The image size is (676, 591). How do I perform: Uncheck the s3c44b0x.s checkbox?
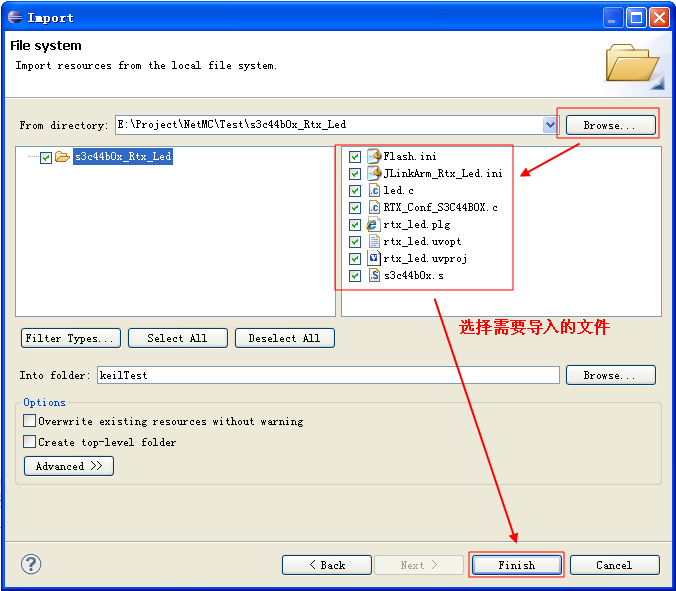pos(355,275)
